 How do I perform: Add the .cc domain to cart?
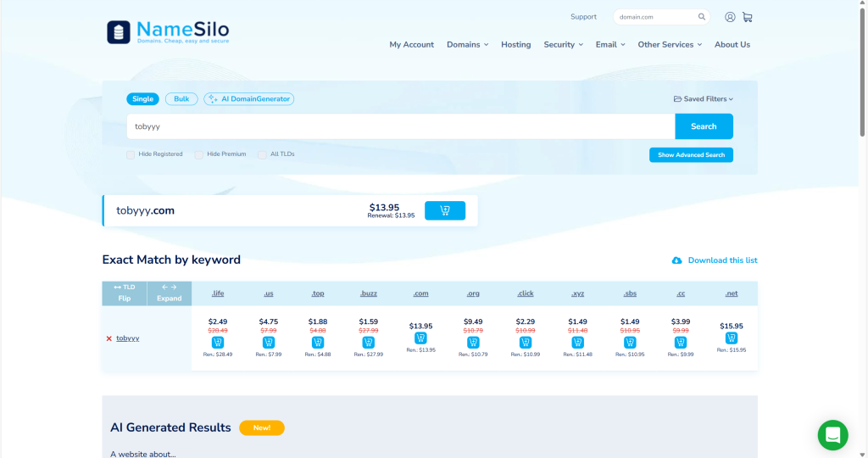[681, 343]
